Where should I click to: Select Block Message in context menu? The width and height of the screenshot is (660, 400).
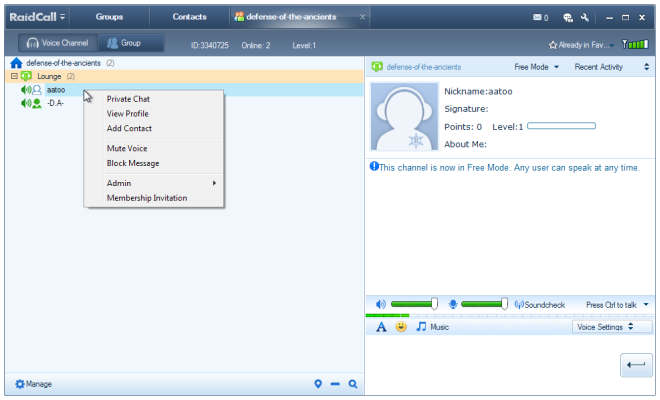pos(133,163)
